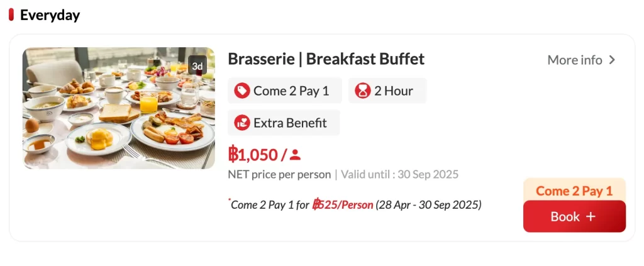The image size is (644, 266).
Task: Click the orange Come 2 Pay 1 banner
Action: (574, 190)
